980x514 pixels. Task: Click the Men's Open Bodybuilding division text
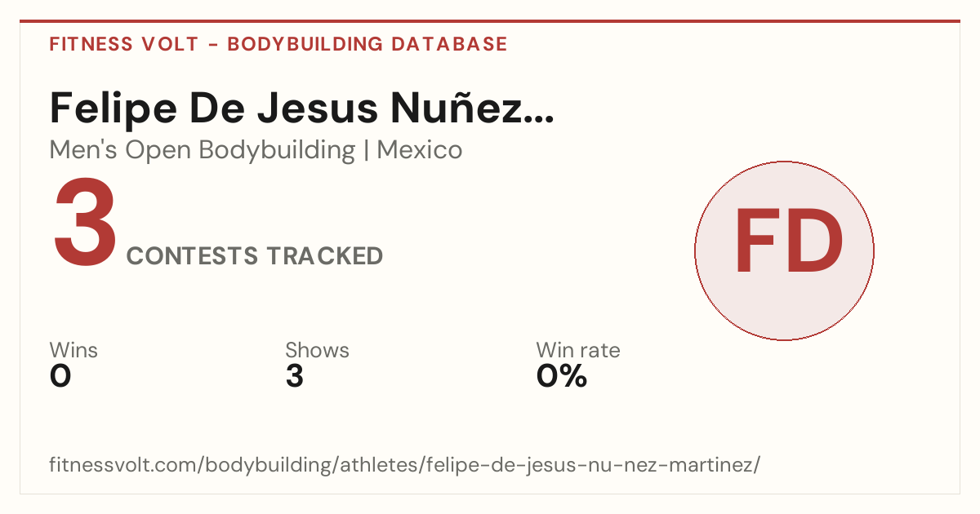(203, 150)
